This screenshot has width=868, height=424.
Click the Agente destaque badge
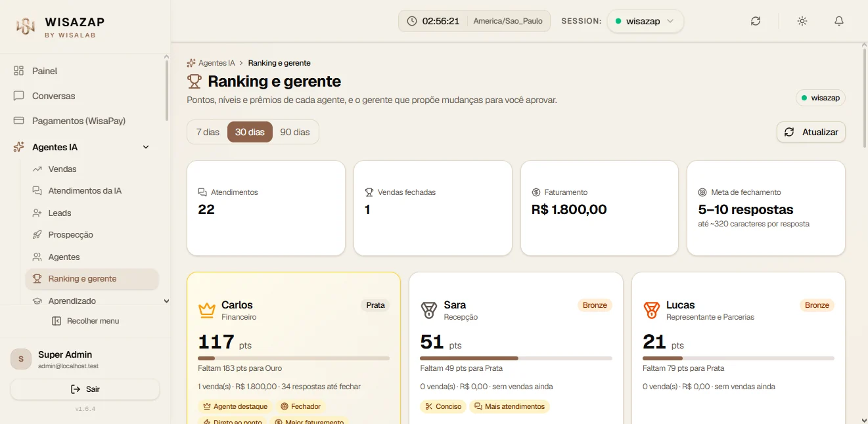(x=235, y=406)
